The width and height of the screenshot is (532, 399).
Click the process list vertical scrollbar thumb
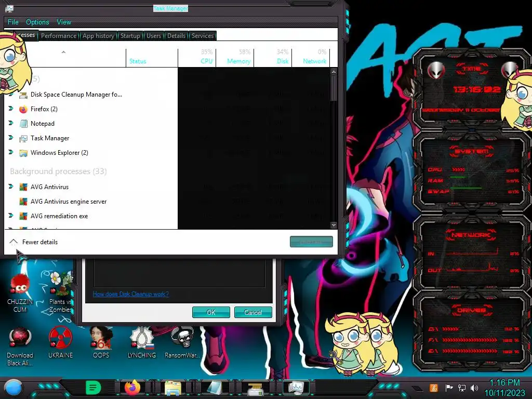[334, 87]
